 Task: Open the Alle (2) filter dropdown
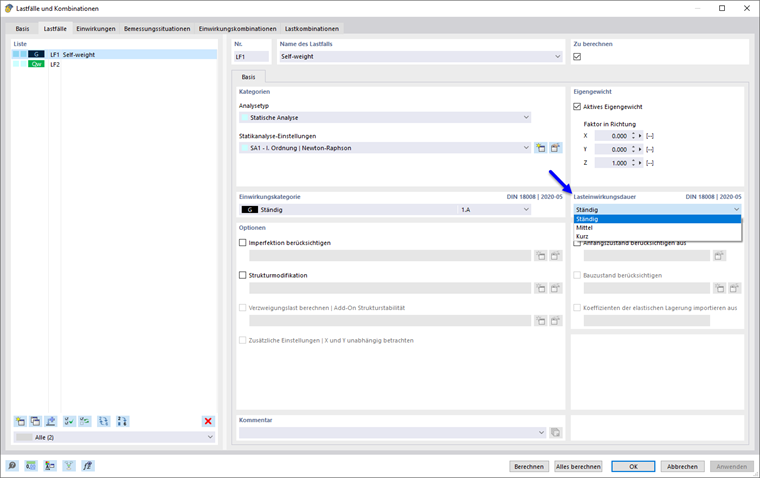(210, 437)
